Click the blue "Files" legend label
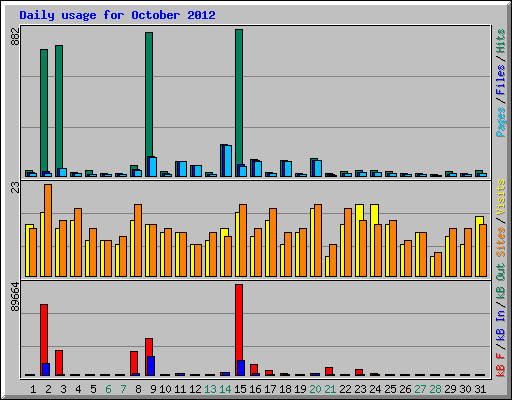 [x=500, y=80]
